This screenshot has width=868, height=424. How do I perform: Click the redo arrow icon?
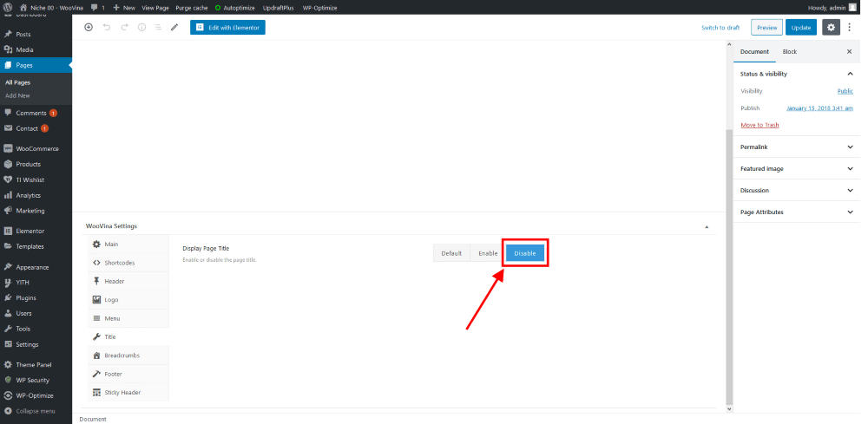[124, 27]
